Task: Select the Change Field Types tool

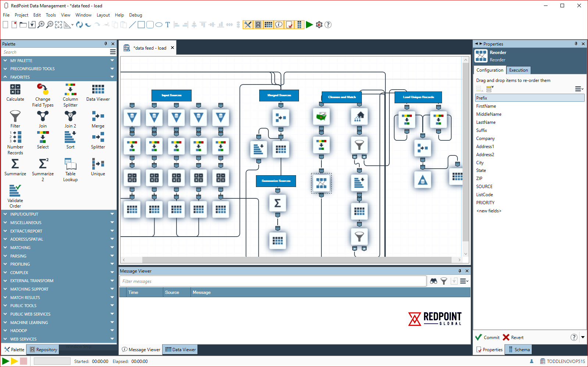Action: (43, 95)
